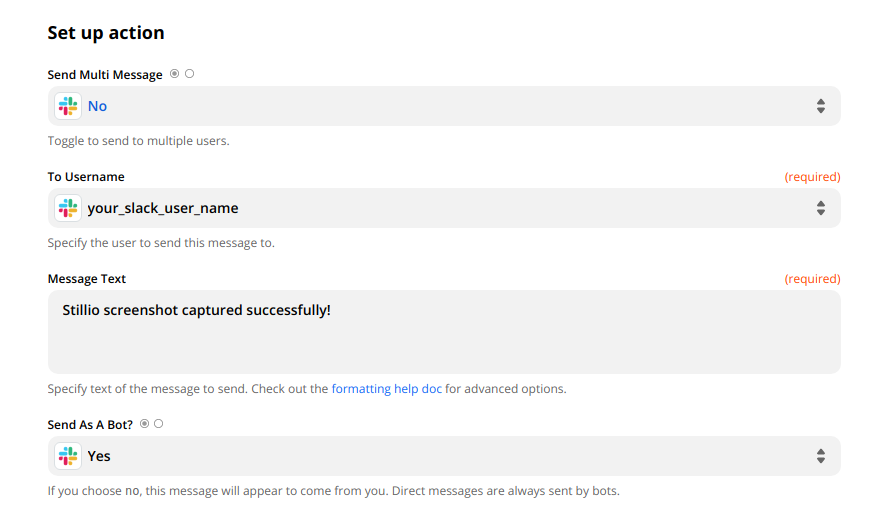887x518 pixels.
Task: Click Slack icon in Send Multi Message field
Action: coord(69,106)
